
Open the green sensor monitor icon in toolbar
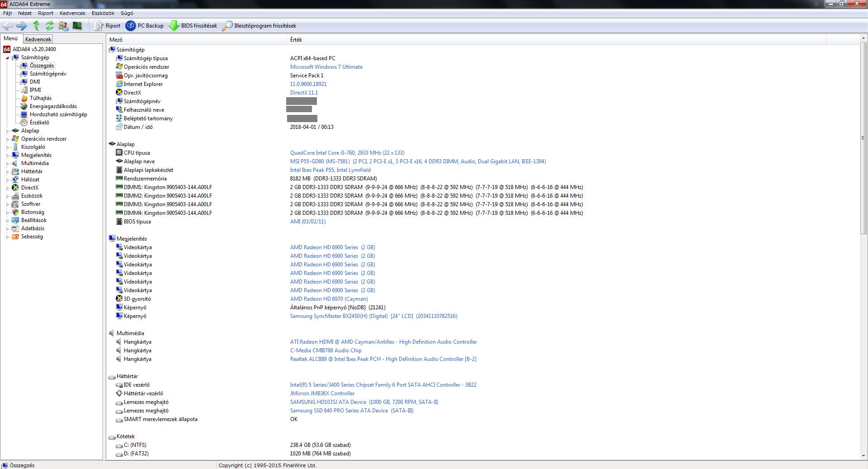click(x=77, y=26)
